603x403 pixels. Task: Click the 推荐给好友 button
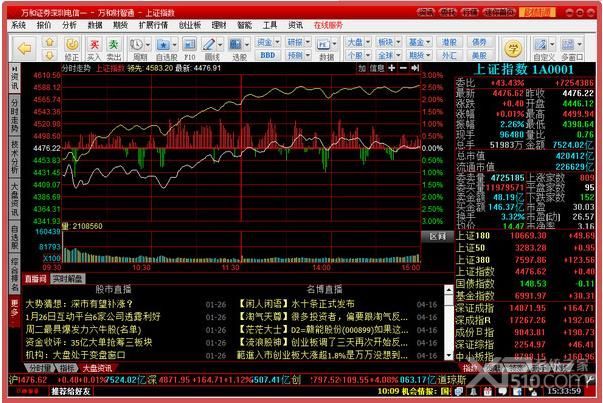coord(71,391)
